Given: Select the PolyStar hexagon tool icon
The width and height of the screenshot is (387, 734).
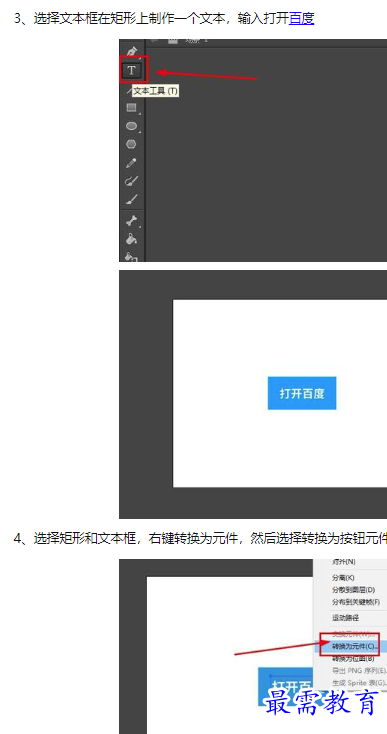Looking at the screenshot, I should [131, 144].
